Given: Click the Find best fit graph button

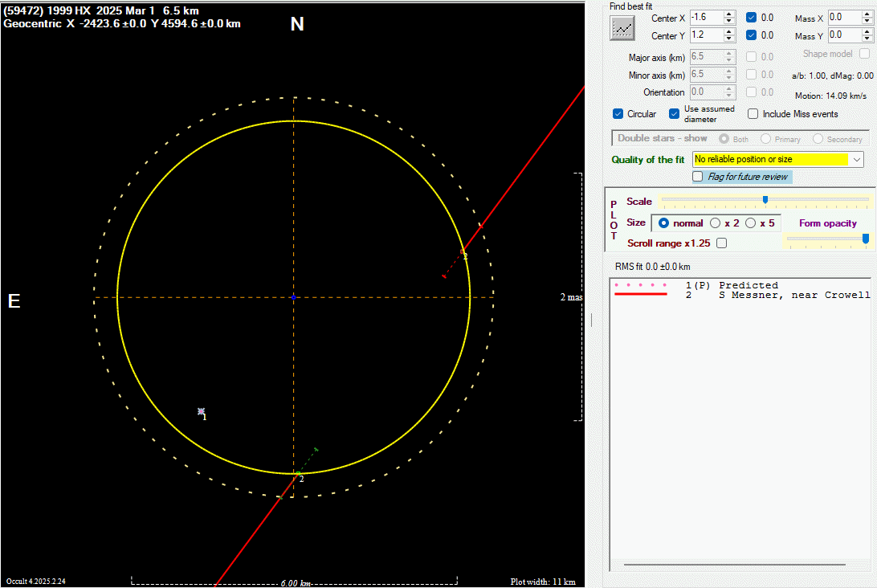Looking at the screenshot, I should (622, 28).
